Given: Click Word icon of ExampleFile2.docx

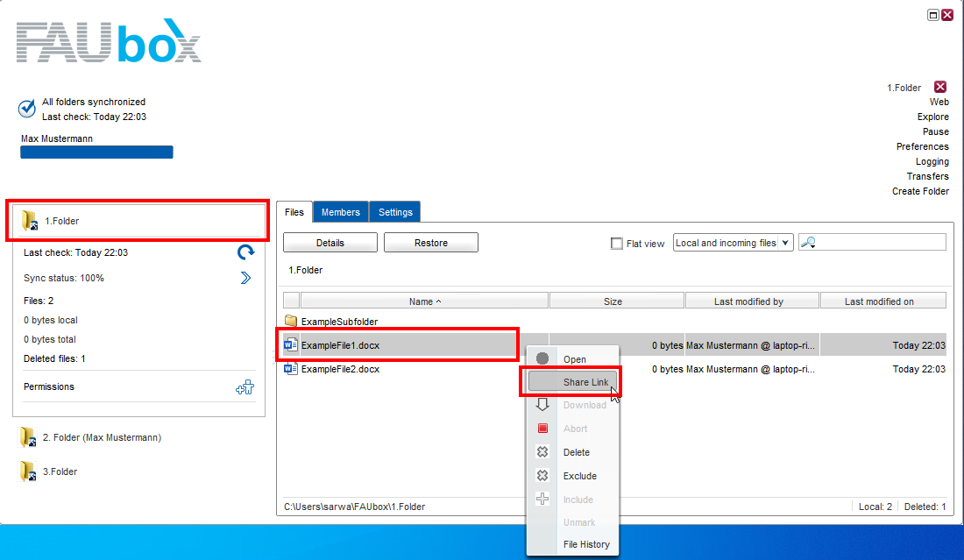Looking at the screenshot, I should 291,369.
